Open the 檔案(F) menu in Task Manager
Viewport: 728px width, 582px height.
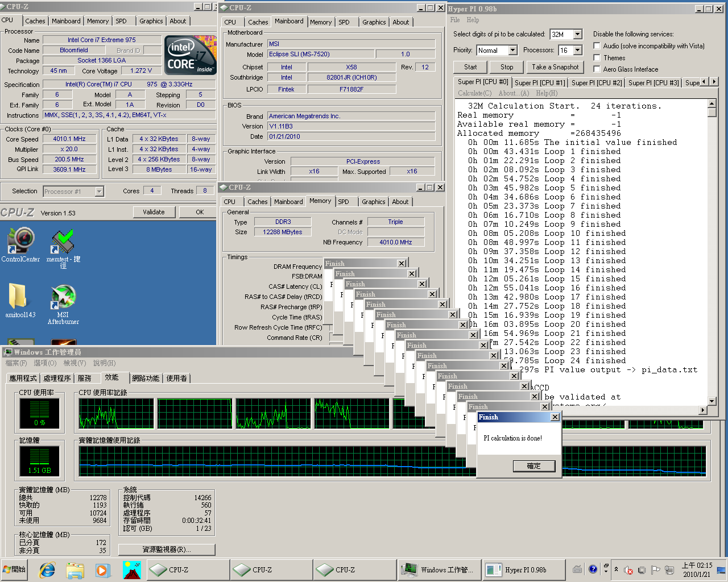(x=16, y=363)
